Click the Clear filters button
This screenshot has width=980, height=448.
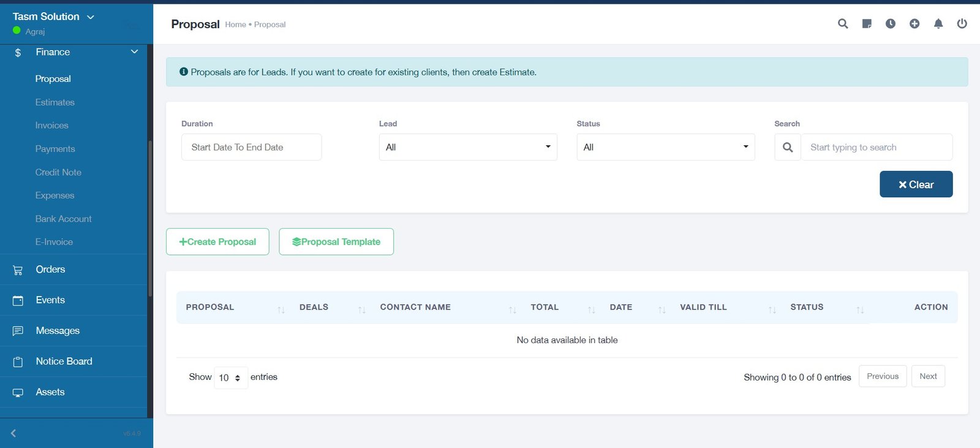(916, 184)
